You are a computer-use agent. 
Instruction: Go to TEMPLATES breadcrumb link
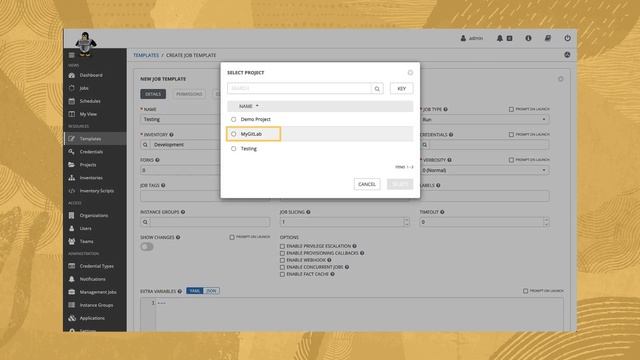(x=146, y=55)
